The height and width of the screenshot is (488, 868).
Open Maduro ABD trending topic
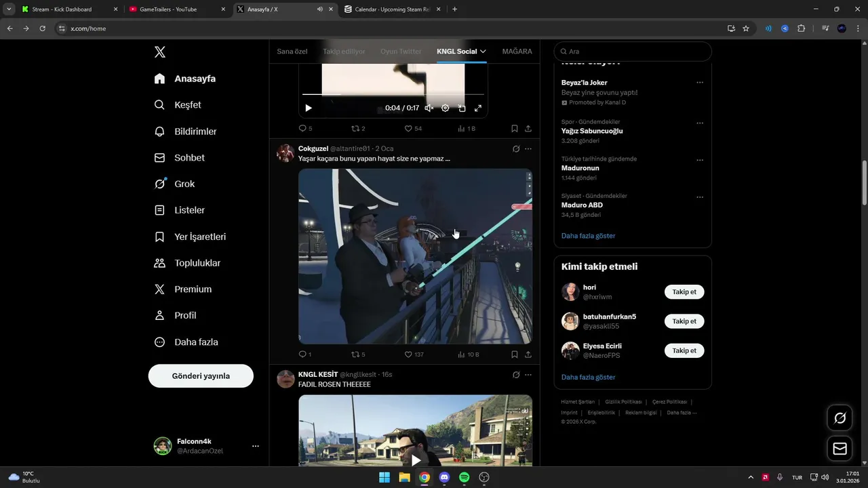(x=582, y=205)
